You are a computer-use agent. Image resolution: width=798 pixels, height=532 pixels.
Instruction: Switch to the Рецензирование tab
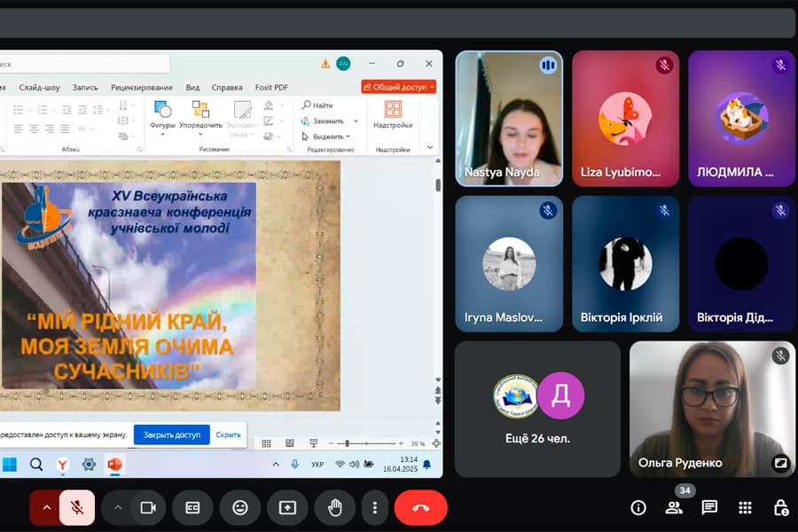point(142,87)
